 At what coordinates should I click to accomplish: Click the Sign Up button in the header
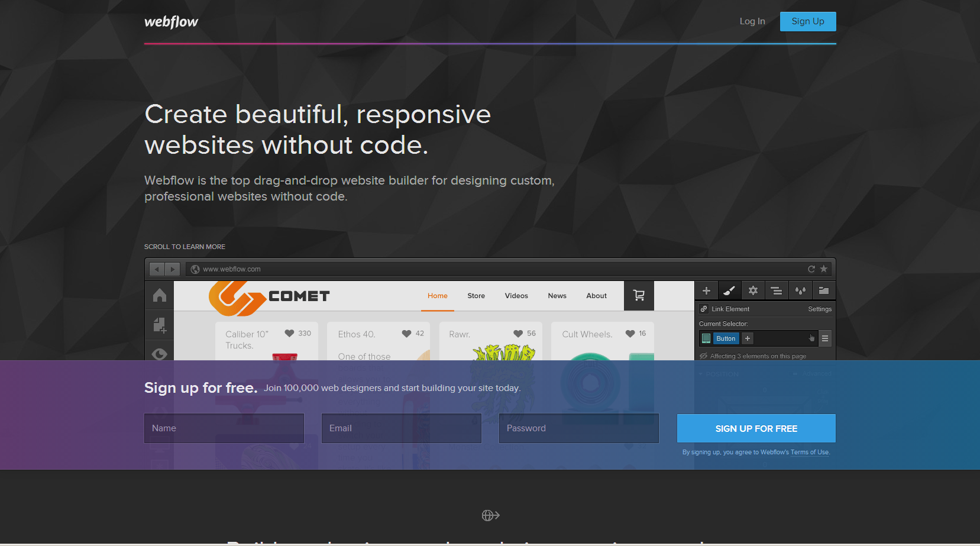[808, 21]
